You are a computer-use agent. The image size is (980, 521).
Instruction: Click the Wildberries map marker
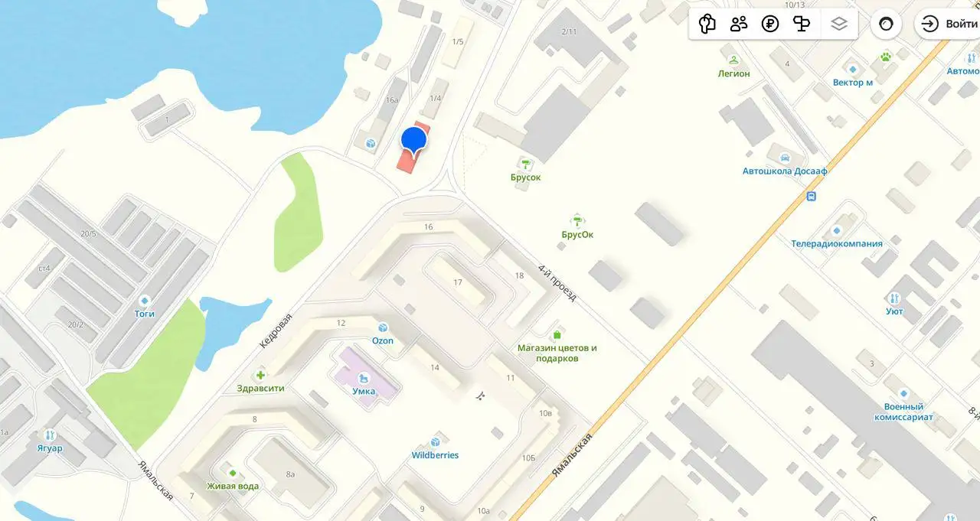coord(435,441)
